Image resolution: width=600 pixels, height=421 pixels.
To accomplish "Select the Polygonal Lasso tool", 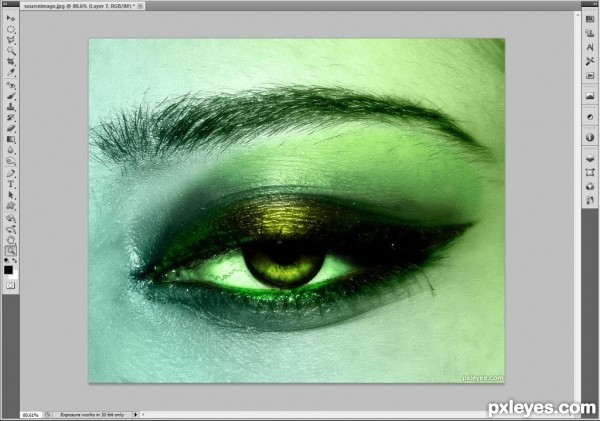I will click(11, 40).
